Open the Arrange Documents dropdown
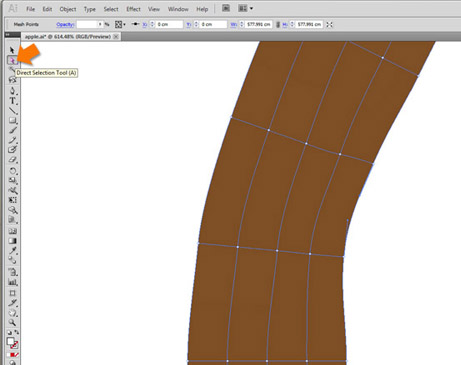This screenshot has width=461, height=365. [x=245, y=8]
